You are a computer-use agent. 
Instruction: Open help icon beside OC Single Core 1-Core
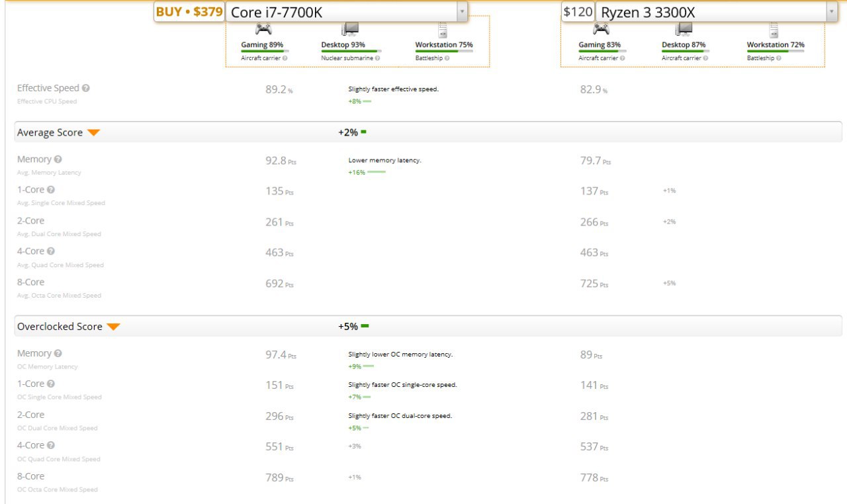[51, 384]
